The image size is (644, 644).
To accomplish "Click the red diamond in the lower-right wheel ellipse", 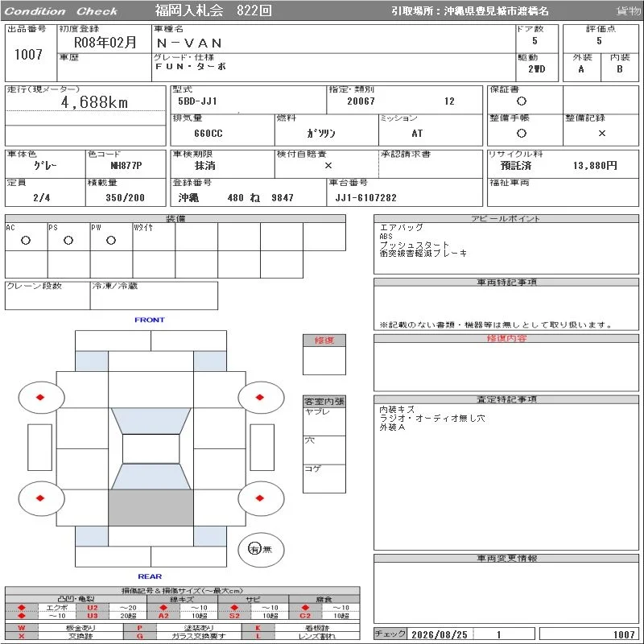I will [259, 498].
